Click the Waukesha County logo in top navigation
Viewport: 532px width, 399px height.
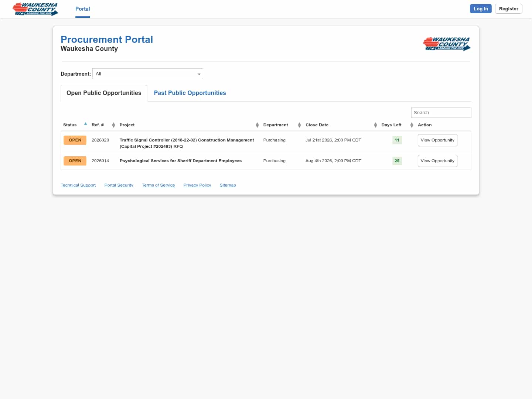click(x=35, y=9)
